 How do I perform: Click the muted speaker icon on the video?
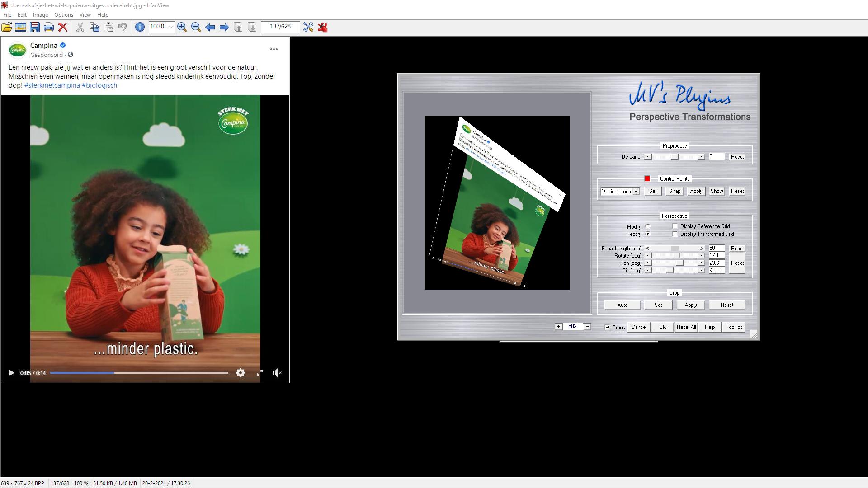(277, 373)
